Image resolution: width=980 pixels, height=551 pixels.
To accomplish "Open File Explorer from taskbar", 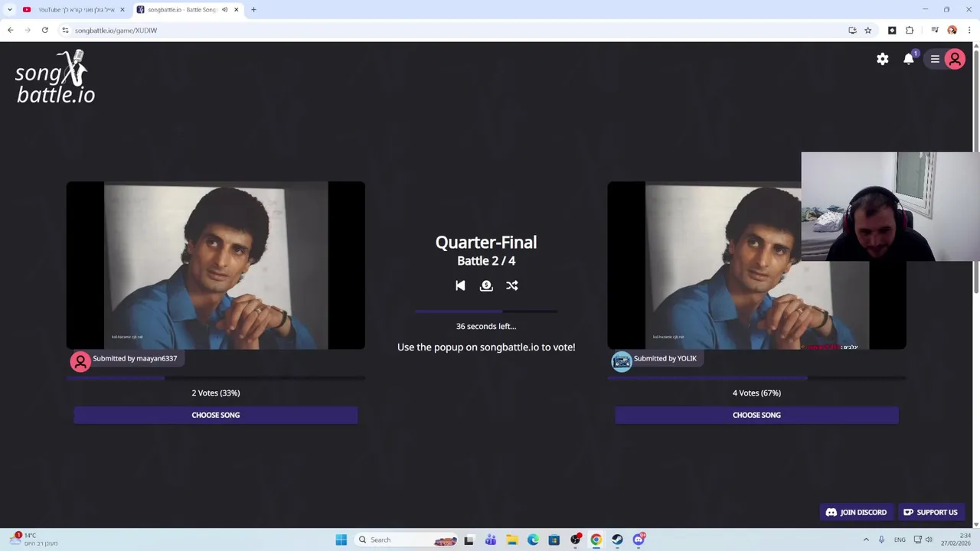I will (x=512, y=540).
